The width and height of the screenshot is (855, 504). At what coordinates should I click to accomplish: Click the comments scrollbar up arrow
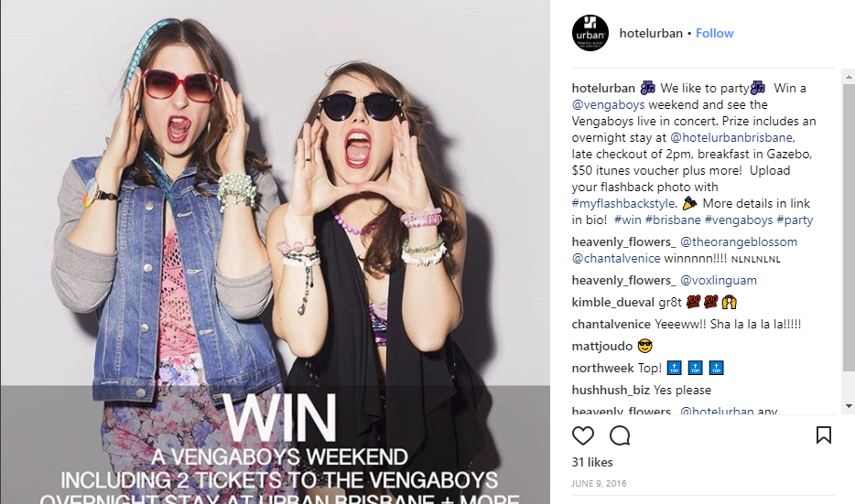point(849,78)
